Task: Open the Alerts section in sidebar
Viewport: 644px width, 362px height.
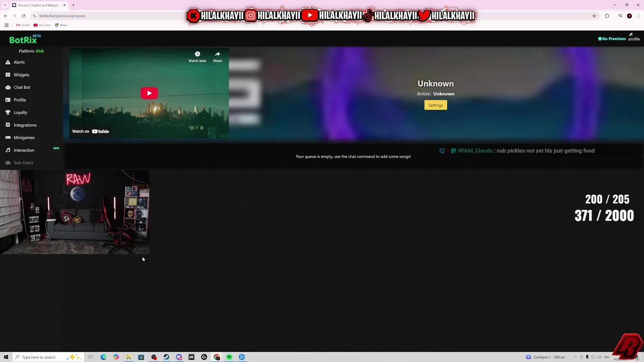Action: (x=19, y=62)
